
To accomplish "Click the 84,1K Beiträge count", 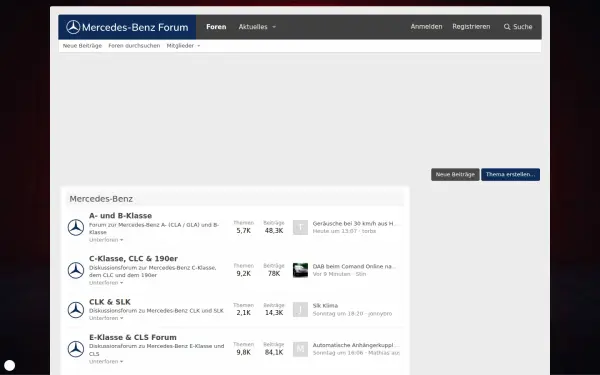I will click(x=274, y=352).
